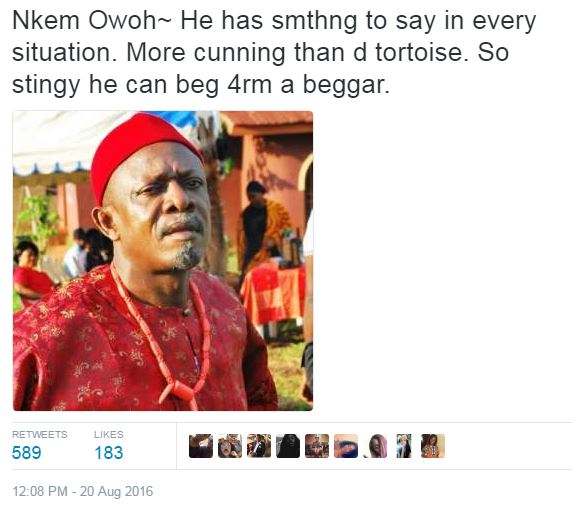579x511 pixels.
Task: Open the 12:08 PM - 20 Aug 2016 timestamp
Action: coord(83,491)
